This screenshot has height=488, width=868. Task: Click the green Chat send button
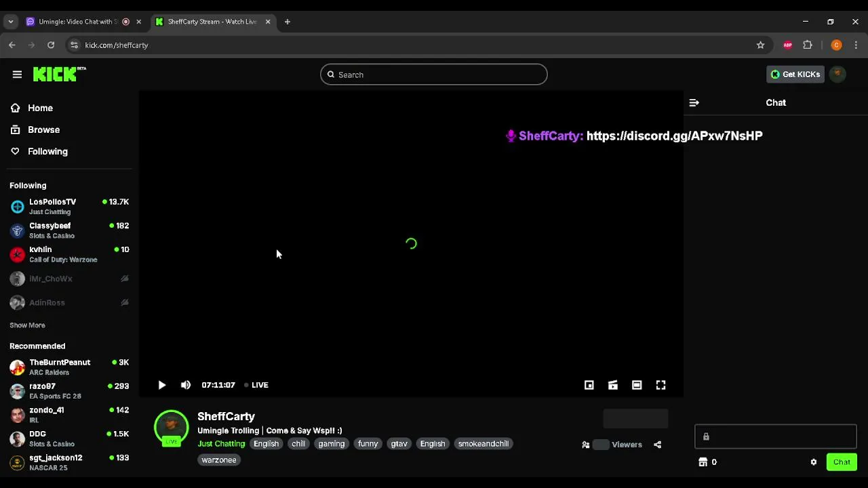[x=842, y=462]
